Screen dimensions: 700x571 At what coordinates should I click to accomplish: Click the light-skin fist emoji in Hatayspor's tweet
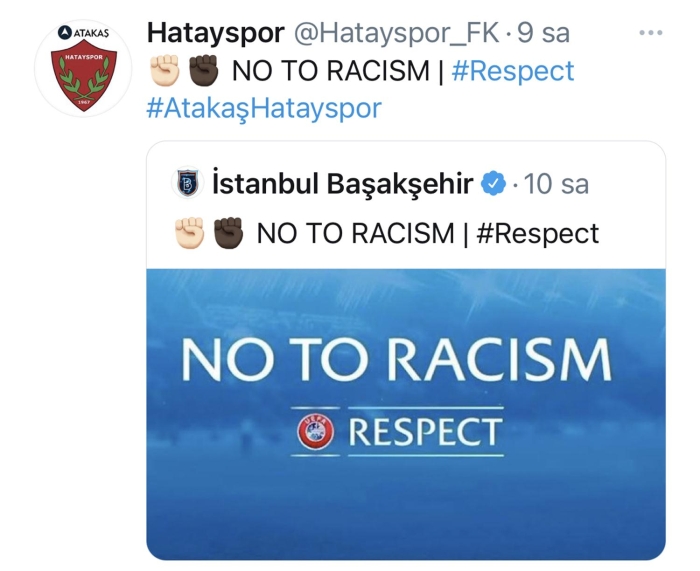point(163,71)
